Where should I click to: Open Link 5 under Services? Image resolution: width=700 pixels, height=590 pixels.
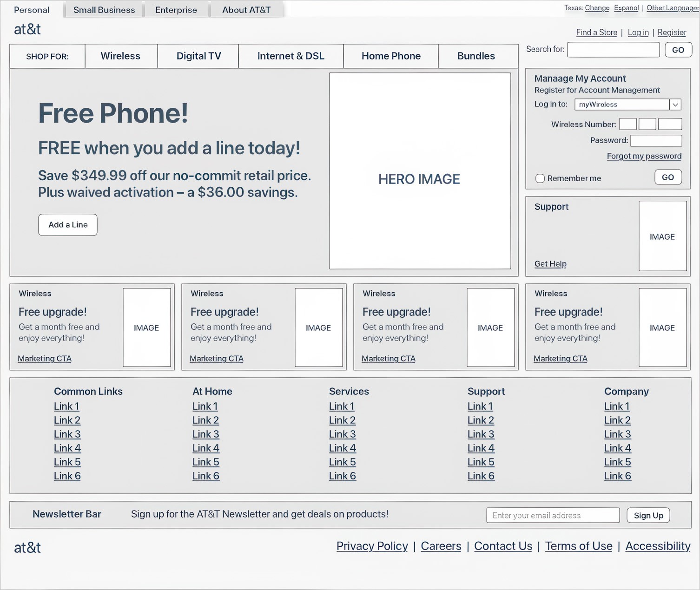343,462
